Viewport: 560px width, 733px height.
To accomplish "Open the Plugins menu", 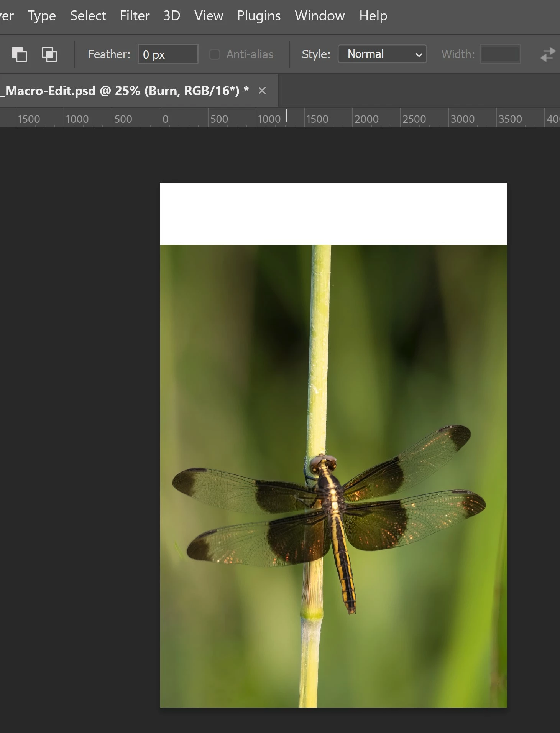I will click(259, 16).
